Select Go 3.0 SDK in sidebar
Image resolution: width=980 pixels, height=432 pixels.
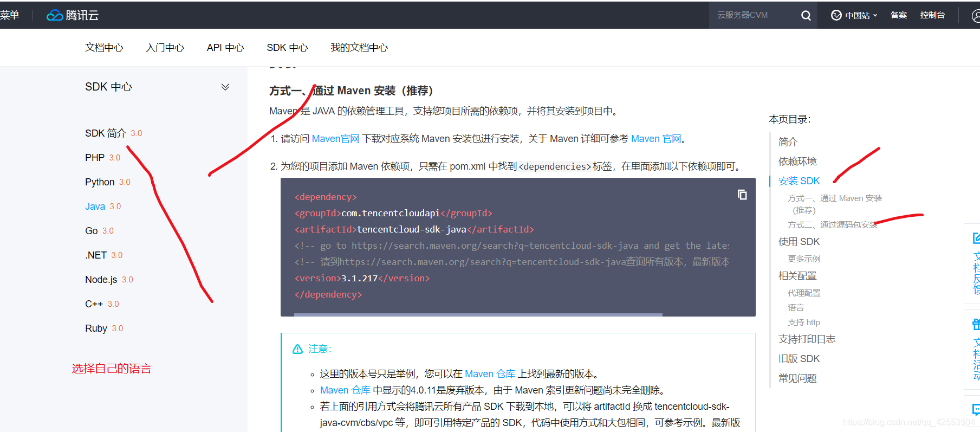[99, 231]
